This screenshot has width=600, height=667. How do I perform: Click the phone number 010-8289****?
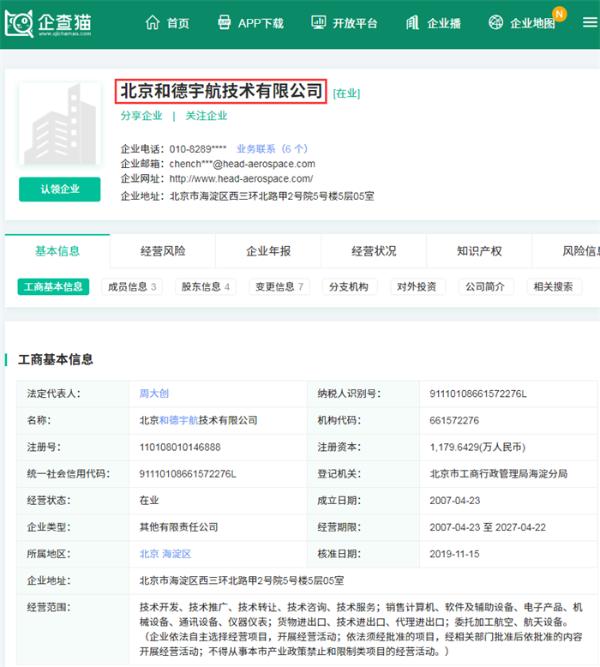pos(198,149)
